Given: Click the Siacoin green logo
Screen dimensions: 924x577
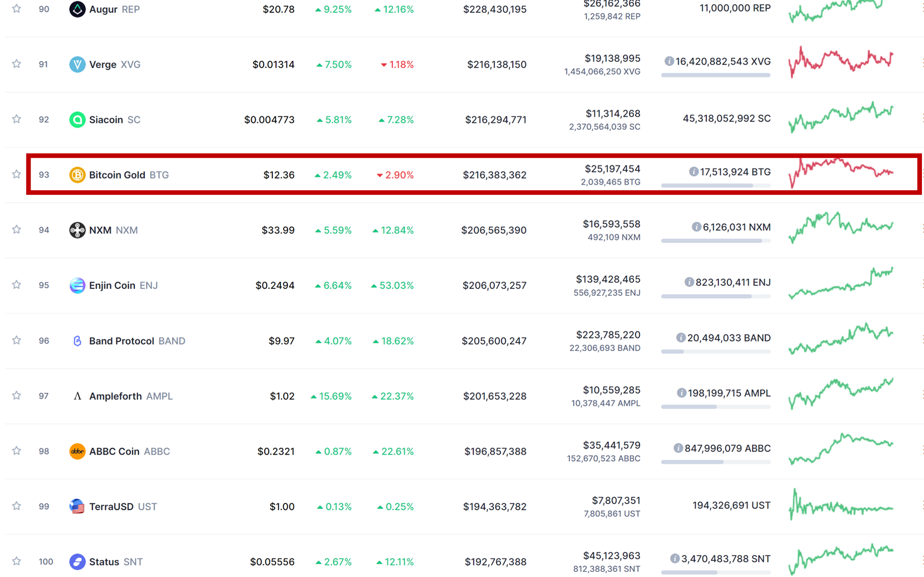Looking at the screenshot, I should tap(77, 120).
